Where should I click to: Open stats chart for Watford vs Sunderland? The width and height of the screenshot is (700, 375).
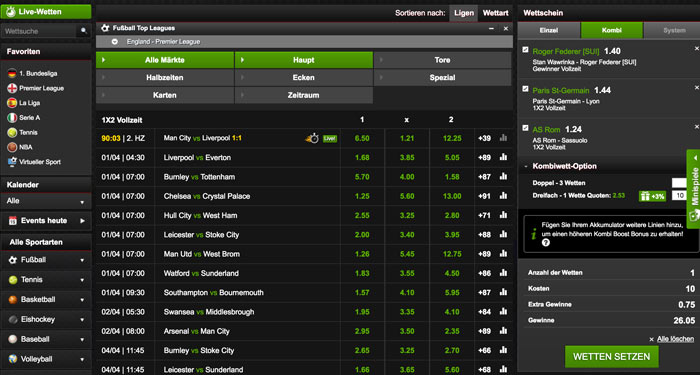(x=504, y=273)
